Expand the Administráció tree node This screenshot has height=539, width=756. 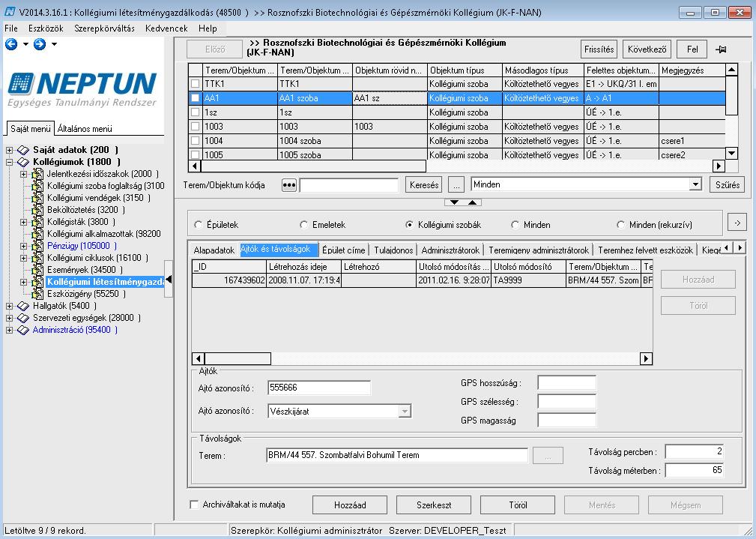[9, 330]
